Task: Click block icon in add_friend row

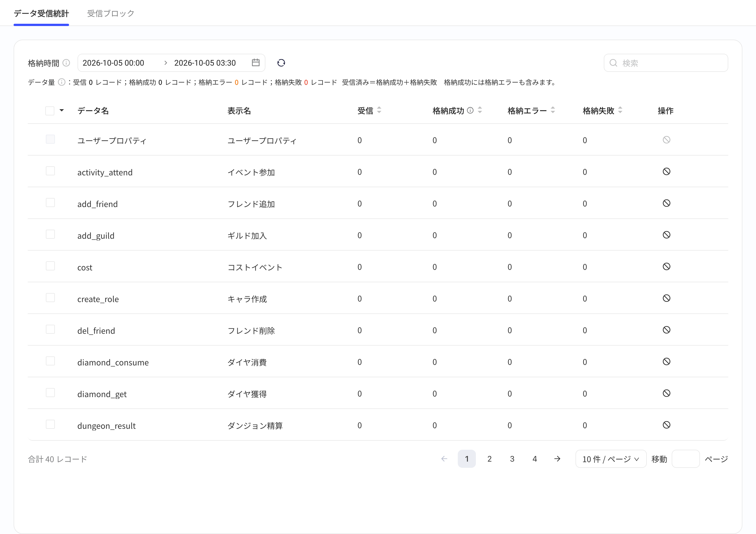Action: point(666,203)
